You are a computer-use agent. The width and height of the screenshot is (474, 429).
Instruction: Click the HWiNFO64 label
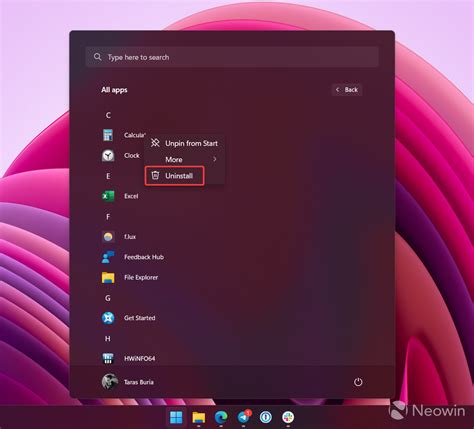[140, 359]
